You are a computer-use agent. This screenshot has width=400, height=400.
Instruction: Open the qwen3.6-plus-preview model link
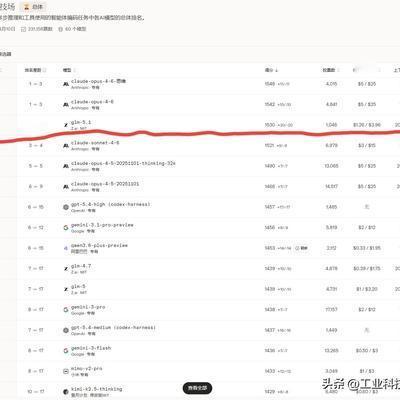(99, 245)
